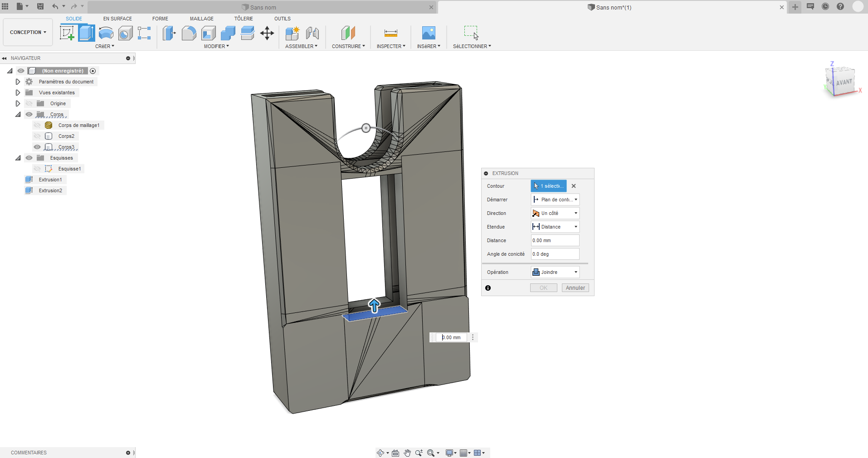Hide the Corps3 body visibility eye
Screen dimensions: 868x458
coord(37,147)
